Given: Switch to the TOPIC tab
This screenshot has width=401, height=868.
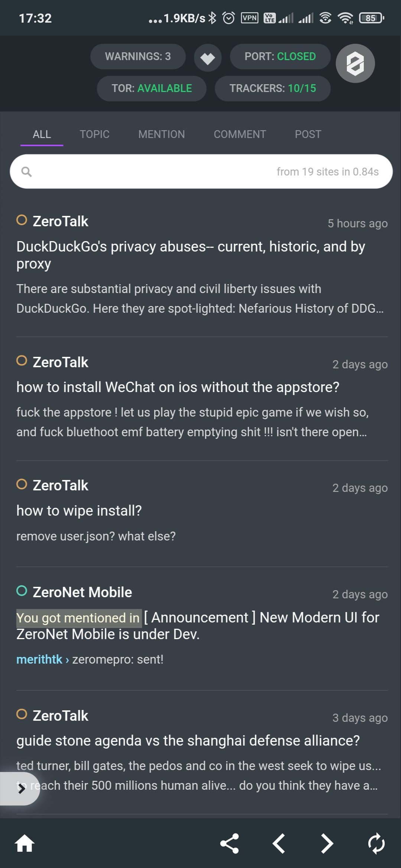Looking at the screenshot, I should [94, 134].
